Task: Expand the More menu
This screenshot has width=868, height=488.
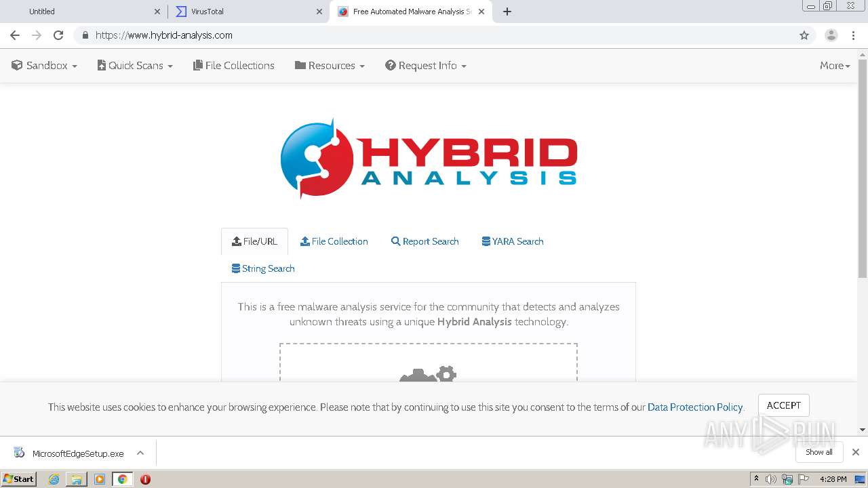Action: click(835, 66)
